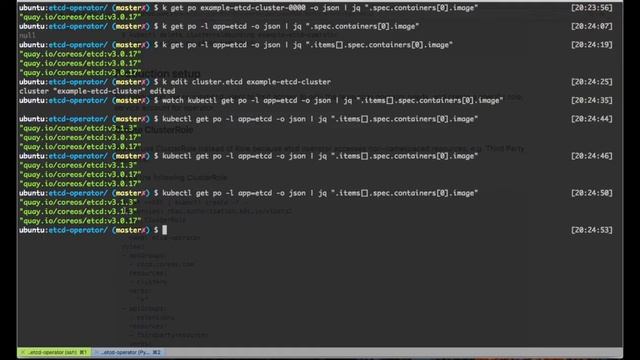Screen dimensions: 640x360
Task: Click the etcd:v3.0.17 output under the 20:23:56 command
Action: (80, 17)
